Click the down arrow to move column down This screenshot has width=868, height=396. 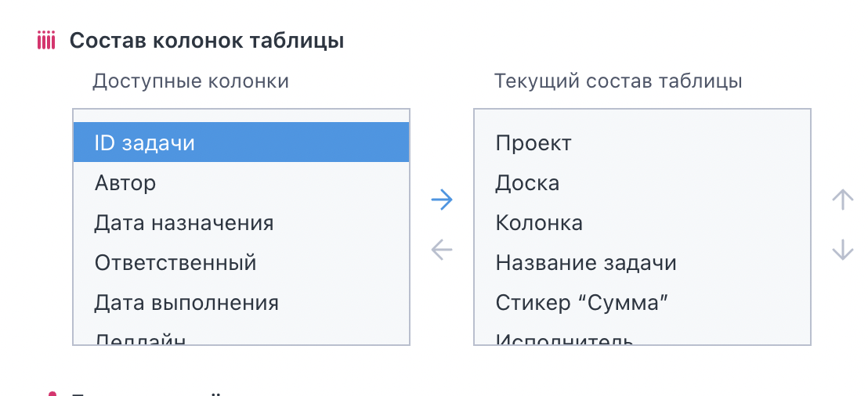pos(843,250)
